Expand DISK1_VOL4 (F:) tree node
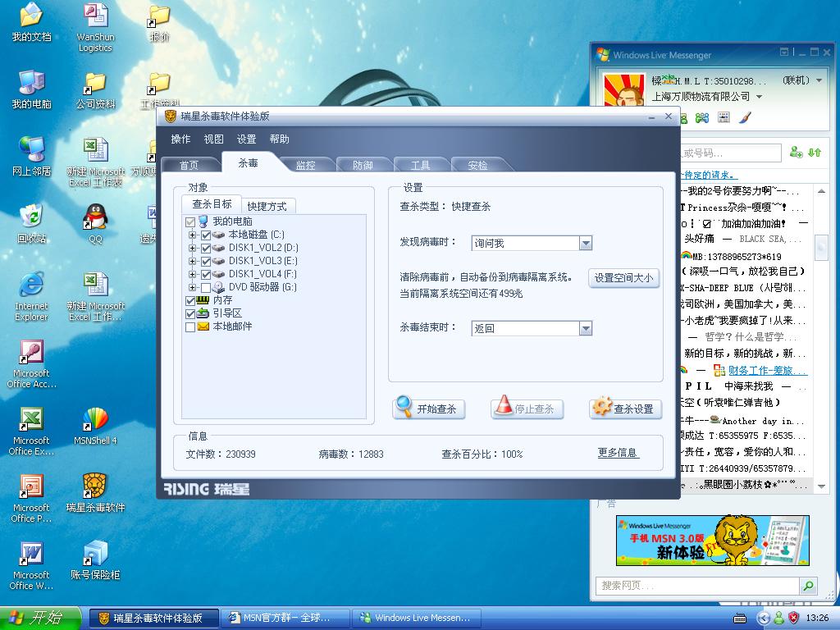 tap(192, 275)
